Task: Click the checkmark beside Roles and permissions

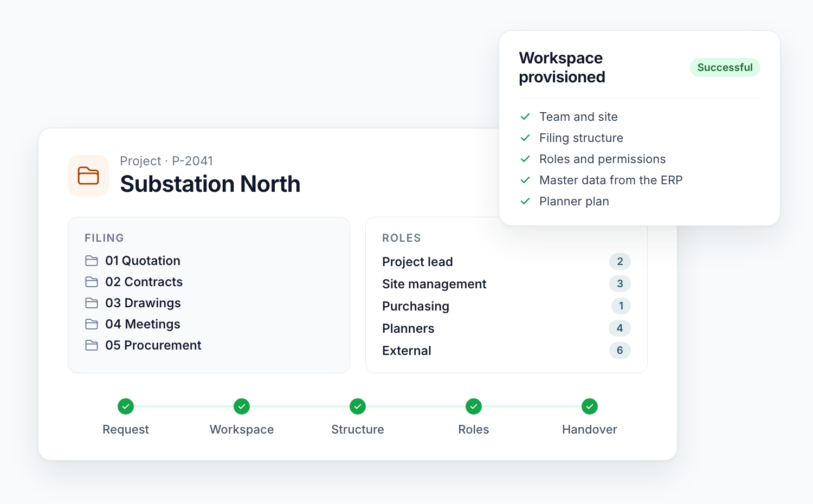Action: (525, 159)
